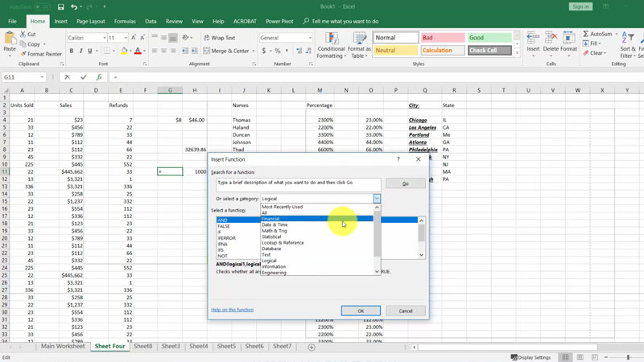Toggle Wrap Text for the cell

pos(218,38)
